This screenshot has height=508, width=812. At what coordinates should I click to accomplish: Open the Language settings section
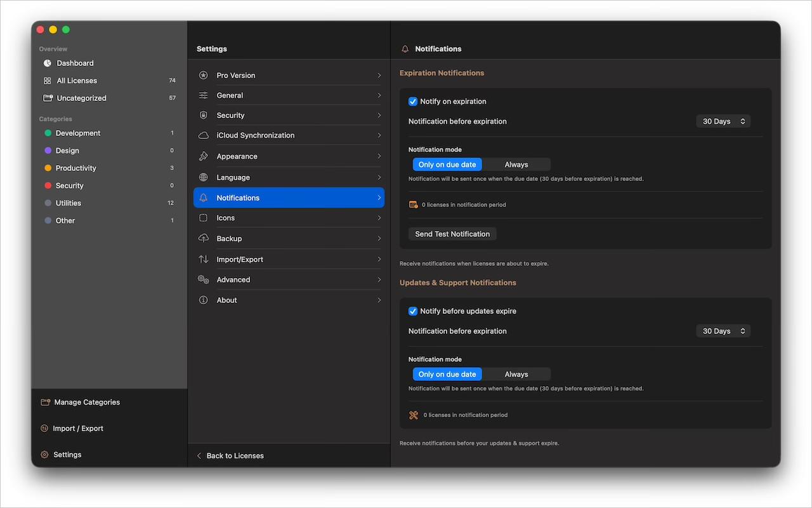289,178
